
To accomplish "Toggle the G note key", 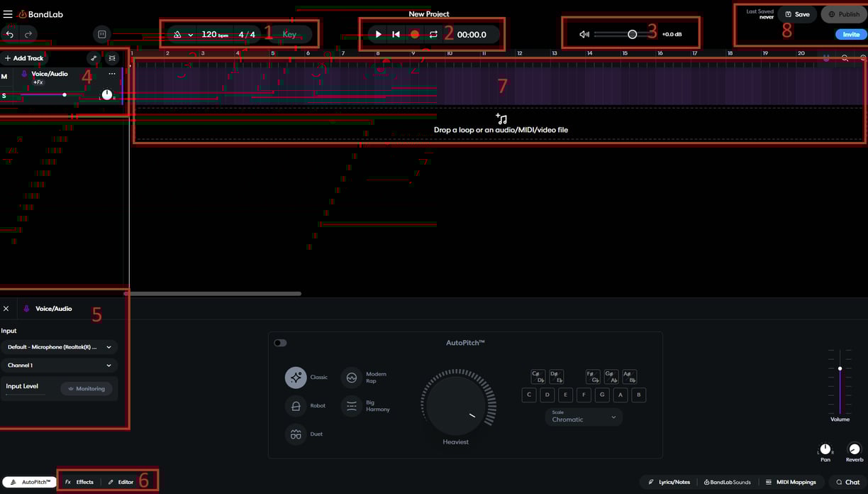I will 602,395.
